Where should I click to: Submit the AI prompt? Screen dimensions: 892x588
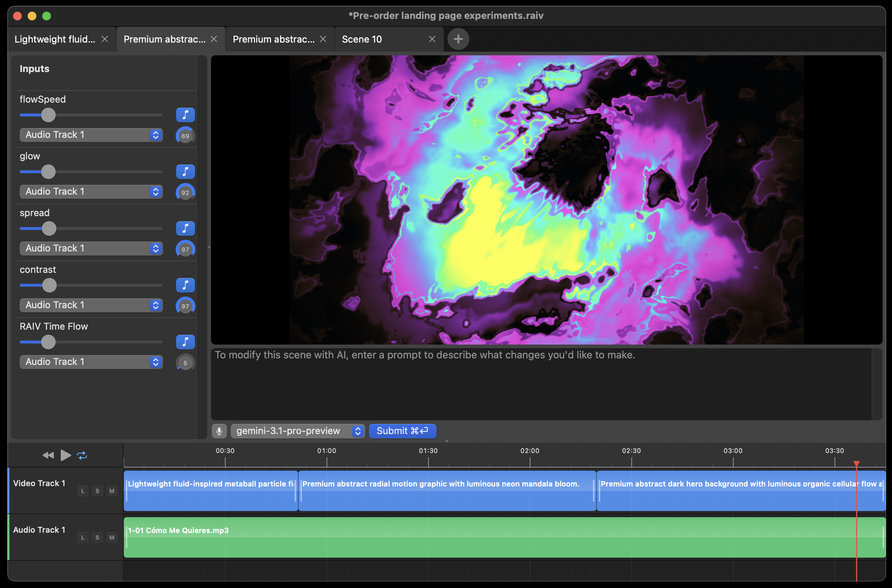click(x=402, y=431)
